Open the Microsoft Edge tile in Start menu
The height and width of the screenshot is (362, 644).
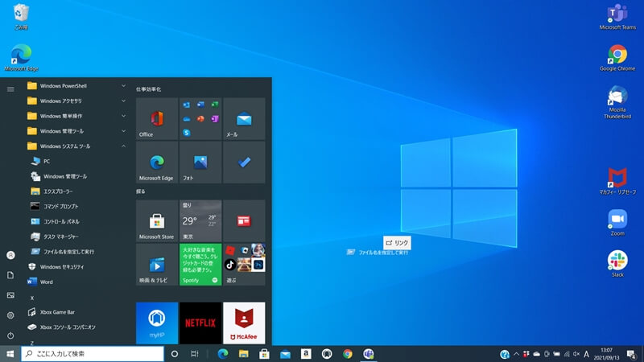point(157,162)
